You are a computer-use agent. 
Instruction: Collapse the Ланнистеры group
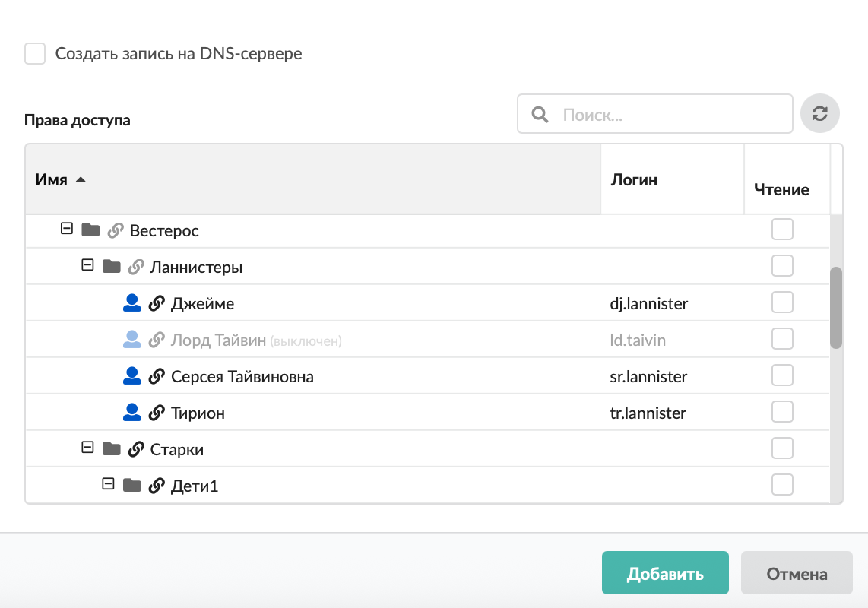click(87, 266)
